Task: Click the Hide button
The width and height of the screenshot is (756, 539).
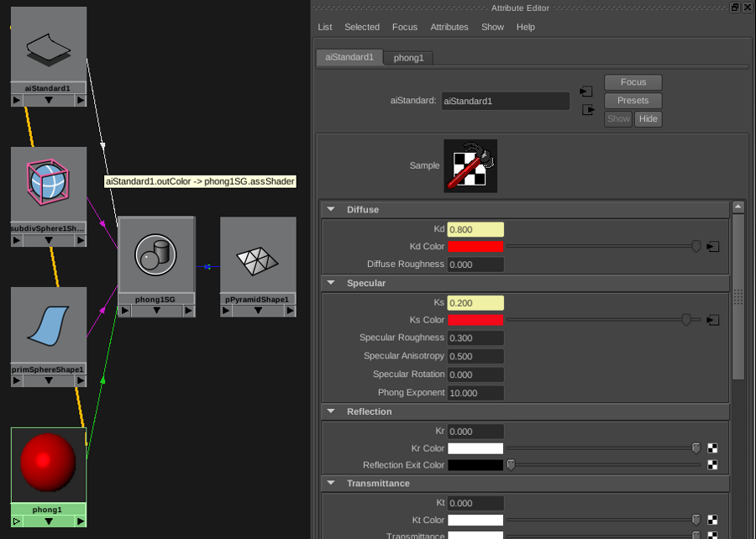Action: click(x=648, y=118)
